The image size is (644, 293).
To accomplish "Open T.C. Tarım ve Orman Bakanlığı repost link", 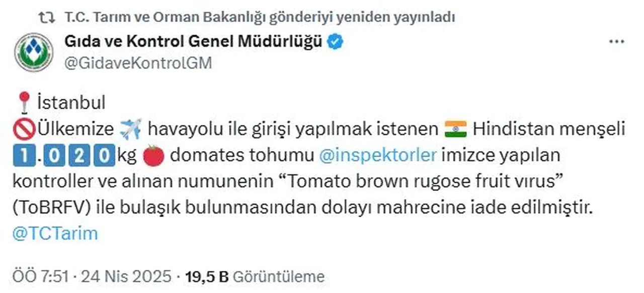I will (x=260, y=18).
